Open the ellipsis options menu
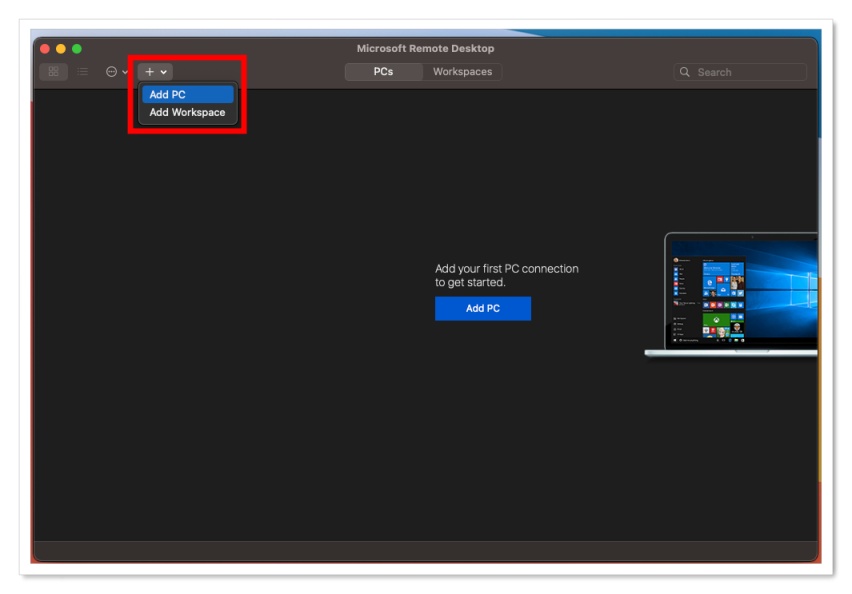Screen dimensions: 852x594 (x=116, y=72)
